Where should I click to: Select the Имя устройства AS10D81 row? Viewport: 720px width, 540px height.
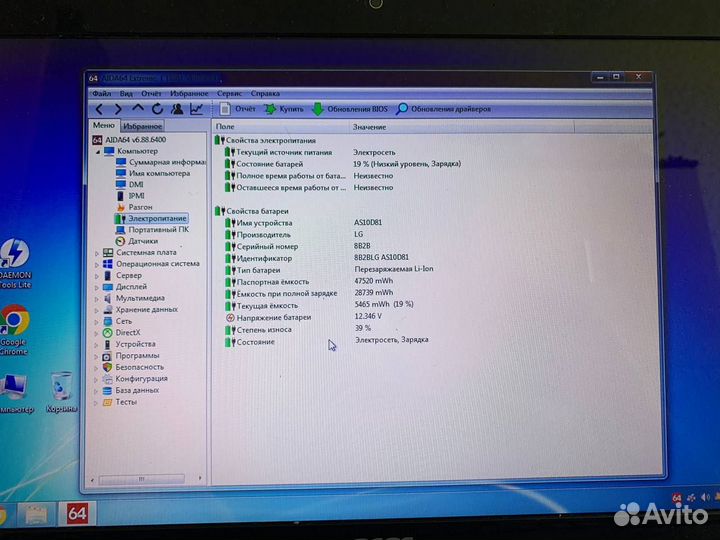pyautogui.click(x=303, y=223)
